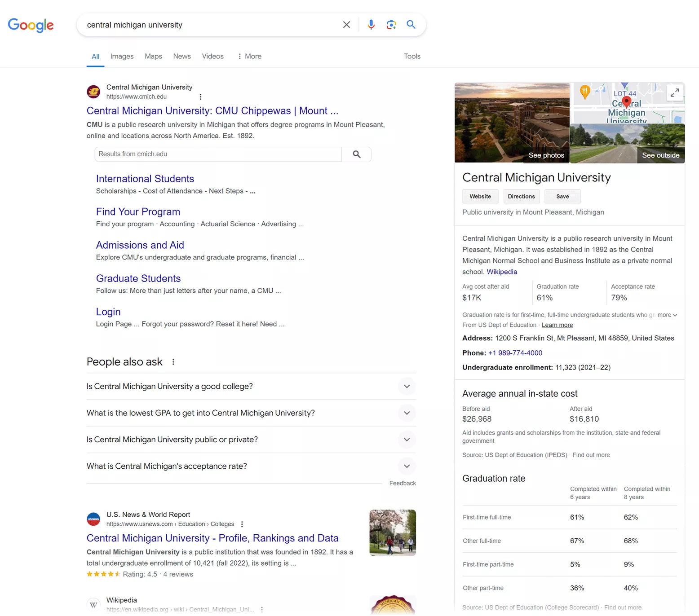Image resolution: width=699 pixels, height=616 pixels.
Task: Switch to the Images tab
Action: click(x=122, y=56)
